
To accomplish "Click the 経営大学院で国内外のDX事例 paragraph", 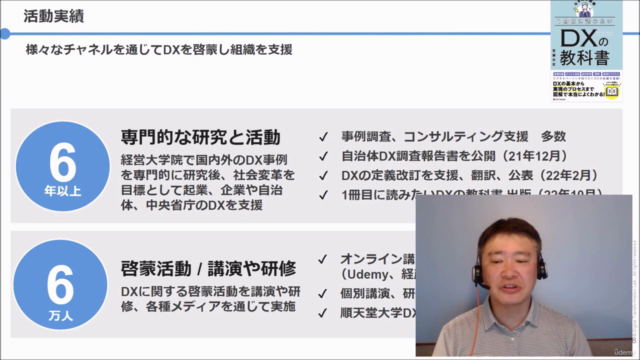I will (x=208, y=182).
